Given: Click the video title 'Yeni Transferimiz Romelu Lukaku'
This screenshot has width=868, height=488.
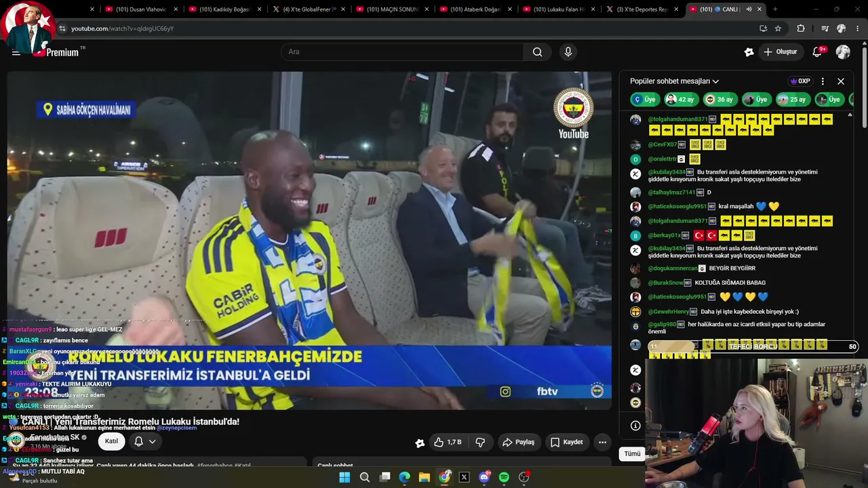Looking at the screenshot, I should click(x=130, y=422).
